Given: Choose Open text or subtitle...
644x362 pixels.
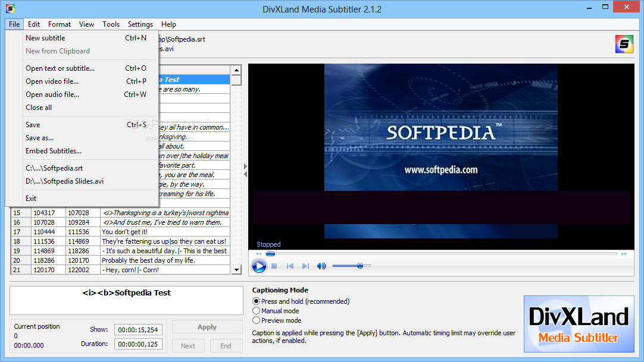Looking at the screenshot, I should tap(82, 68).
